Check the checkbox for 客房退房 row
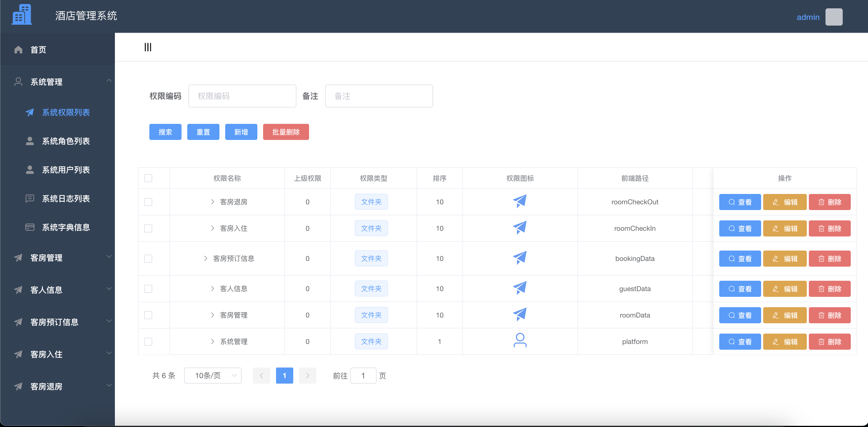868x427 pixels. point(148,202)
